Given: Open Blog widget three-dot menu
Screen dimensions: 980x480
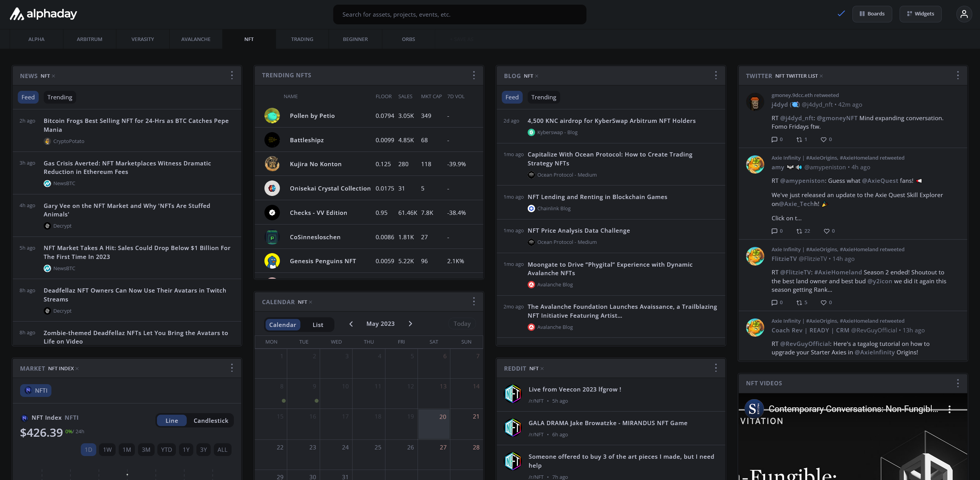Looking at the screenshot, I should point(716,75).
